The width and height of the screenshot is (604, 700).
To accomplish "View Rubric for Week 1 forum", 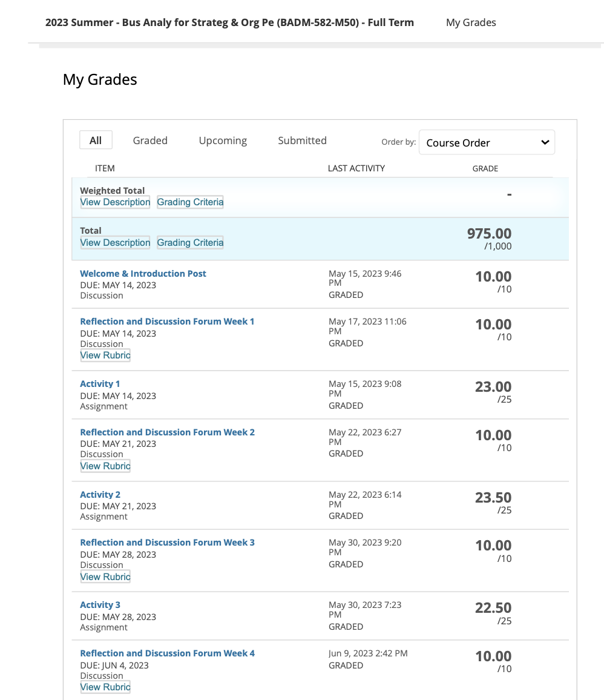I will 105,355.
